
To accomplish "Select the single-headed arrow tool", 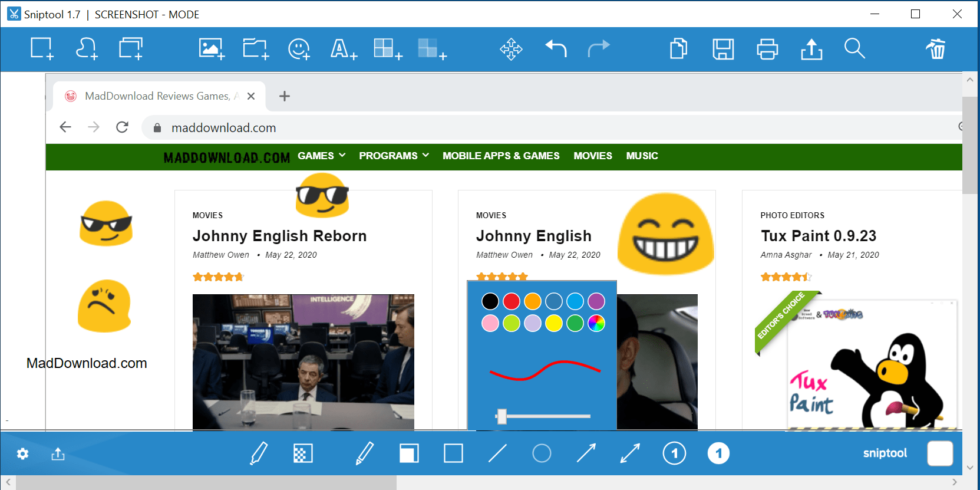I will [x=586, y=453].
